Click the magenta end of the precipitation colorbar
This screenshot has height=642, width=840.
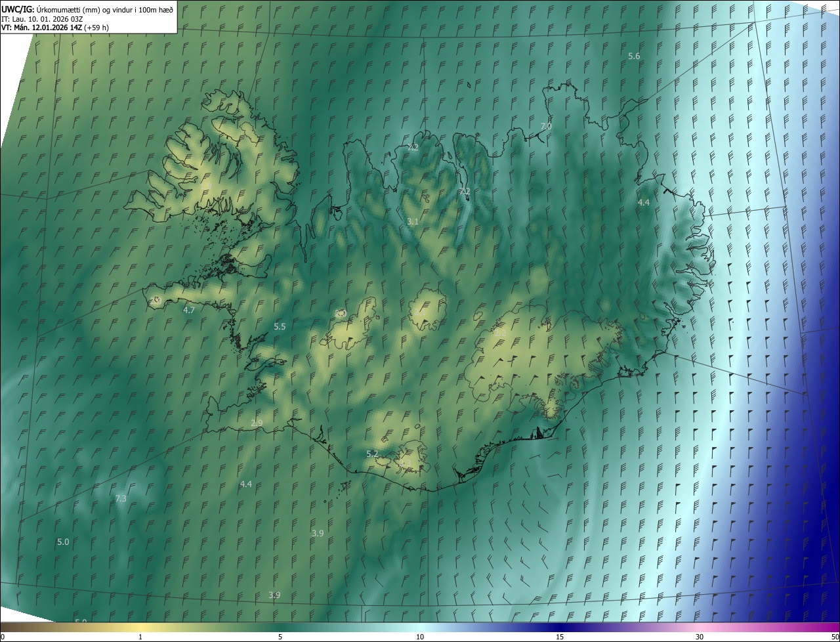coord(832,627)
